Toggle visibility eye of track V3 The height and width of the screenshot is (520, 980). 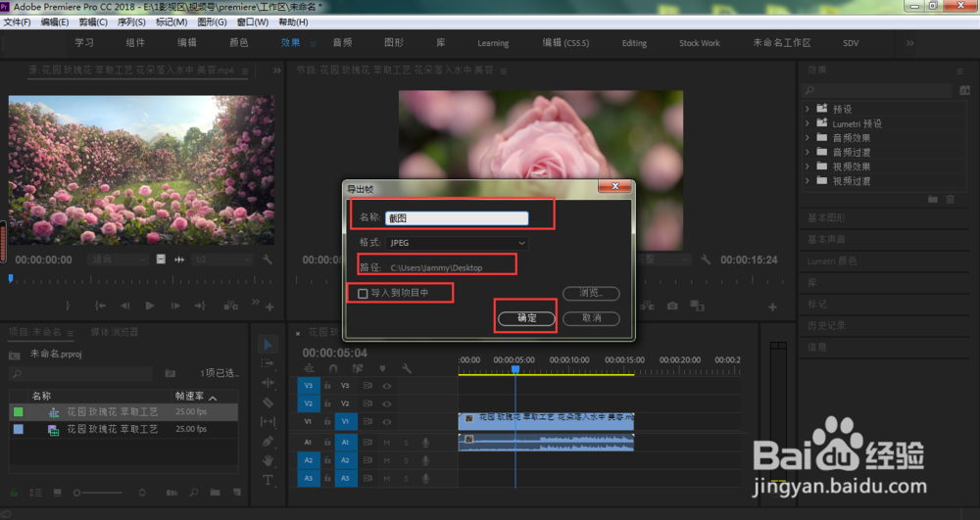[x=387, y=386]
